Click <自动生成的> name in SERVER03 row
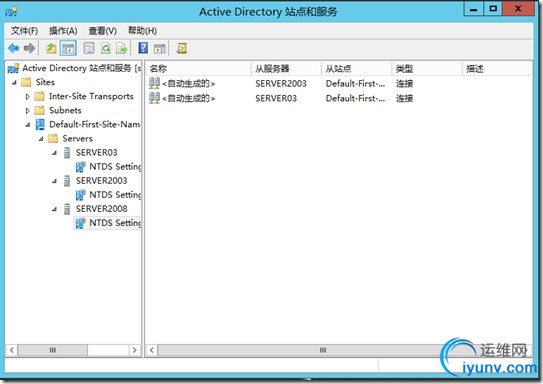 tap(188, 98)
